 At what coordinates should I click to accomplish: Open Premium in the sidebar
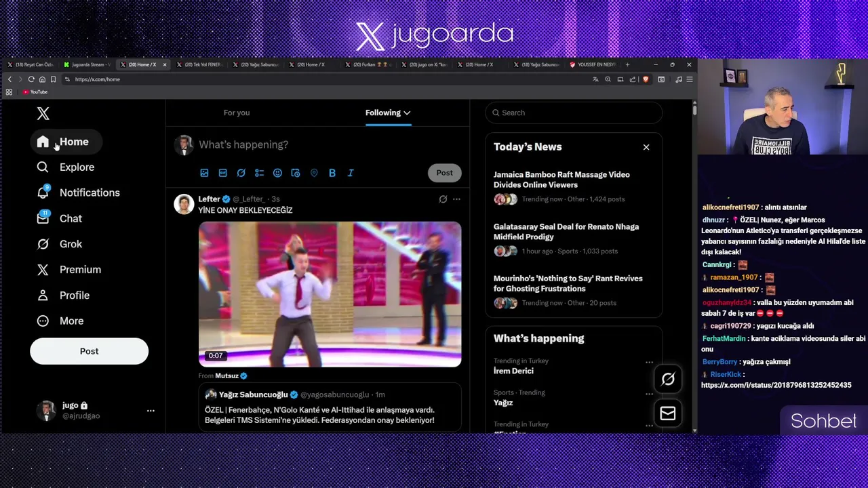click(x=69, y=270)
